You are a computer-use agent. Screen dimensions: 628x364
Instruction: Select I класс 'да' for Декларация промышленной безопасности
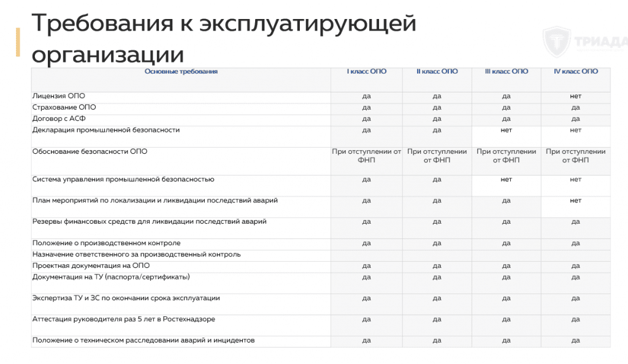point(367,131)
